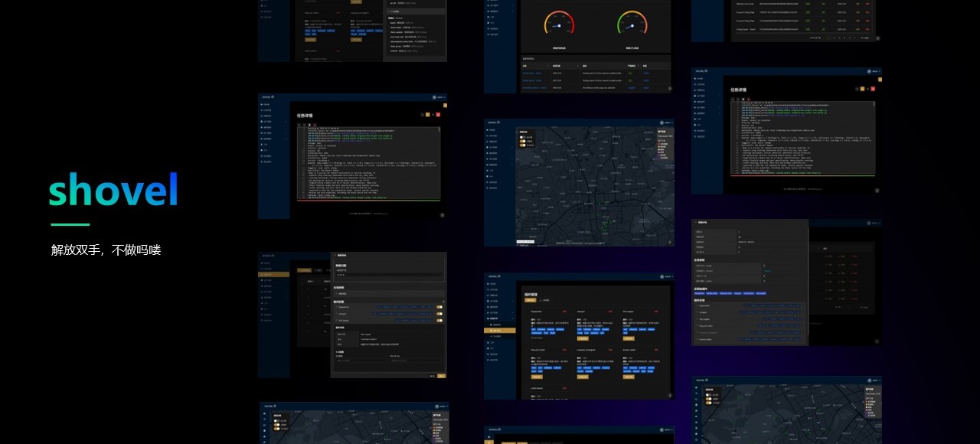Click the shovel logo in left 任务详情 window header
This screenshot has height=444, width=980.
[x=268, y=97]
